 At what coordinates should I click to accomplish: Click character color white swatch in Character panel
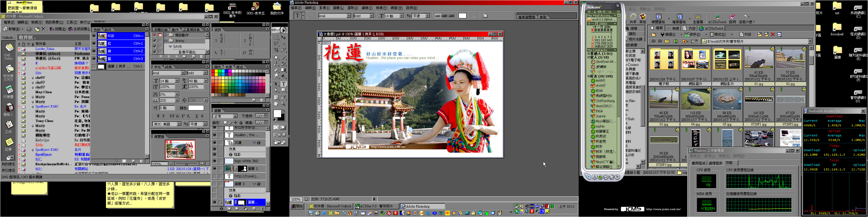pyautogui.click(x=196, y=108)
